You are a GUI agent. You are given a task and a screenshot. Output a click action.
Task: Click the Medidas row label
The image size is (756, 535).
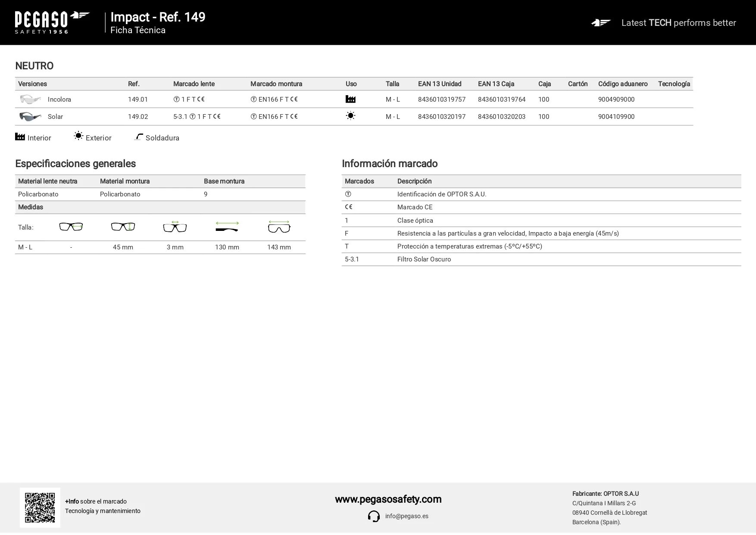[31, 207]
